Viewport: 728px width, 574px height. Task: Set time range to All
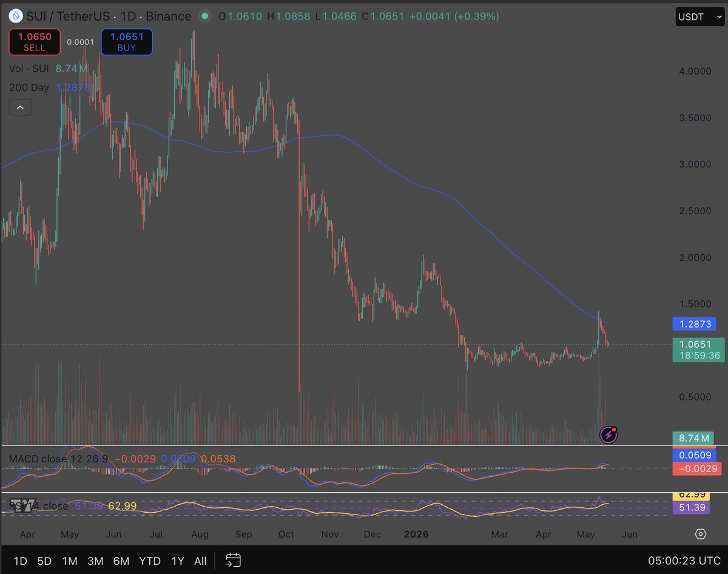(x=200, y=561)
